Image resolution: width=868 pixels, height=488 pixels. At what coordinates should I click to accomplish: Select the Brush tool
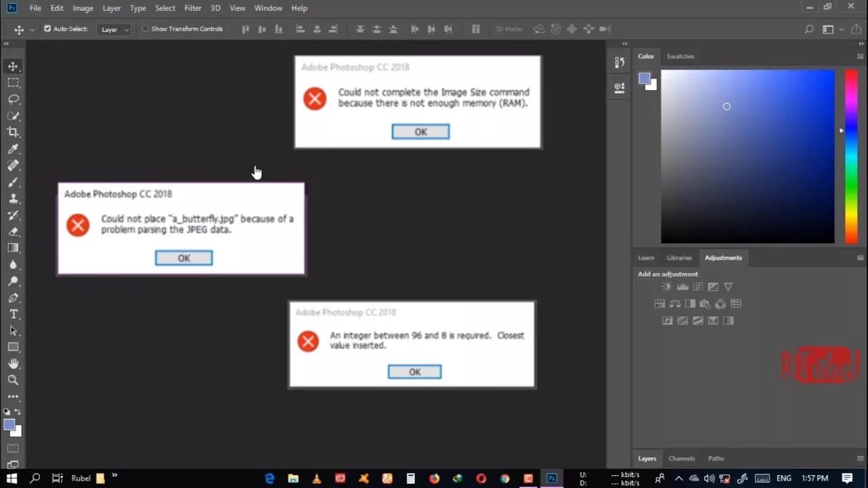13,182
